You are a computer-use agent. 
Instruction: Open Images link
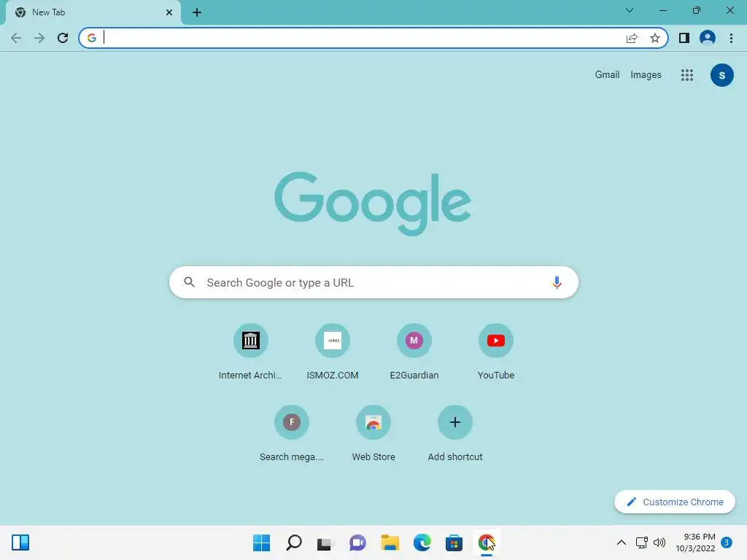(646, 75)
